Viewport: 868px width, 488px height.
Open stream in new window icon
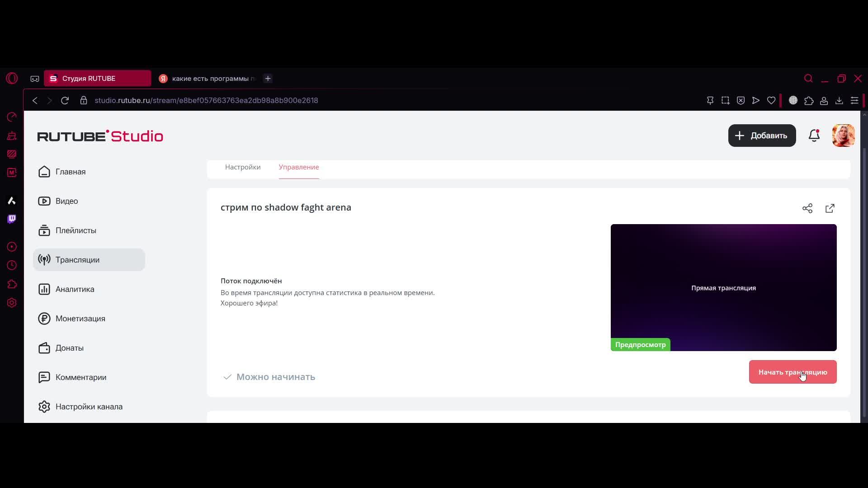(830, 208)
